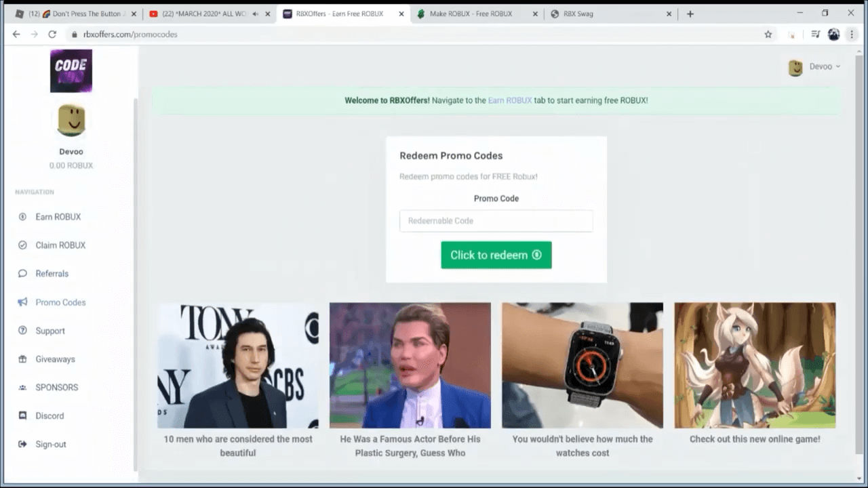Click the Giveaways gift box icon
The image size is (868, 488).
[22, 359]
